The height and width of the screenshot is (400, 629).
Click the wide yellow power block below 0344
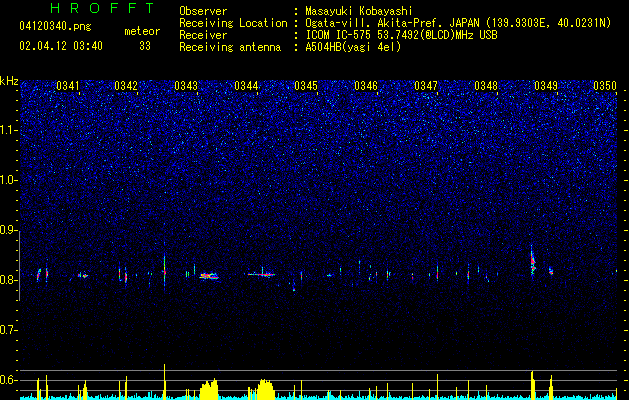tap(266, 389)
